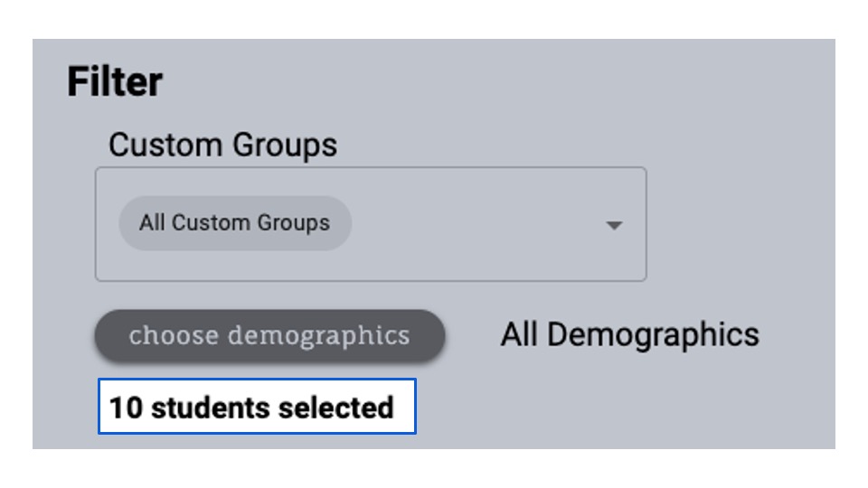Tap the small downward triangle in Custom Groups
868x488 pixels.
[x=614, y=225]
